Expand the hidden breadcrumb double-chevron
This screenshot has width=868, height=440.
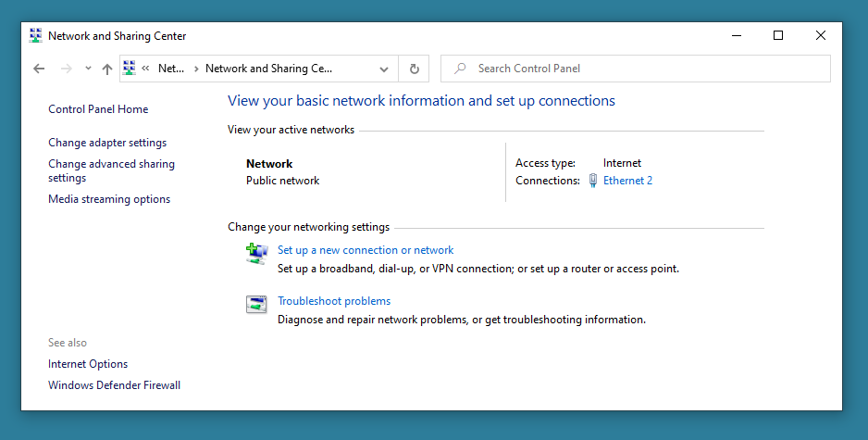(x=145, y=69)
